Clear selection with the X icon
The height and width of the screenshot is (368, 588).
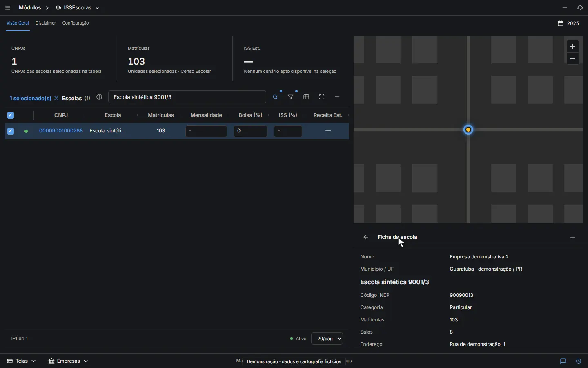point(56,98)
